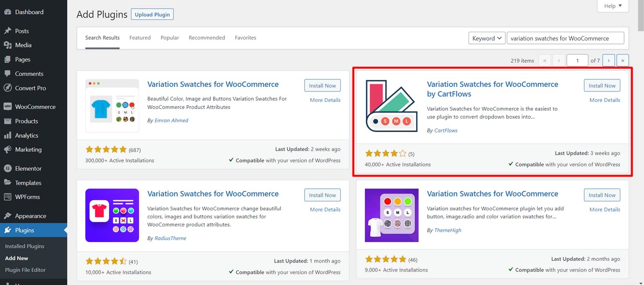Install the RadiusTheme Variation Swatches plugin

point(323,195)
